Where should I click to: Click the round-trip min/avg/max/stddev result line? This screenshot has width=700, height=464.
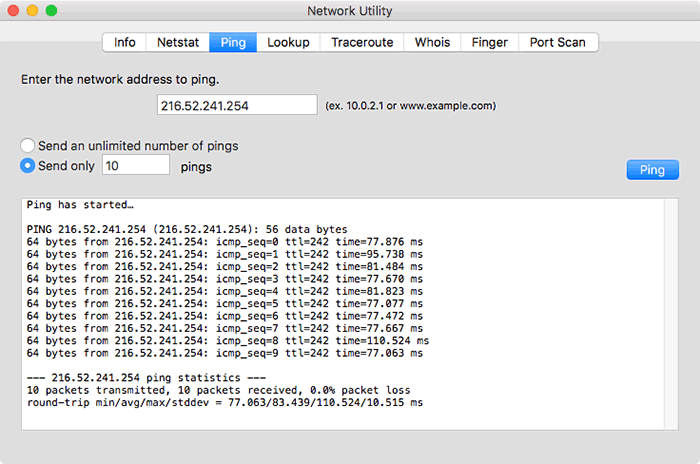225,402
